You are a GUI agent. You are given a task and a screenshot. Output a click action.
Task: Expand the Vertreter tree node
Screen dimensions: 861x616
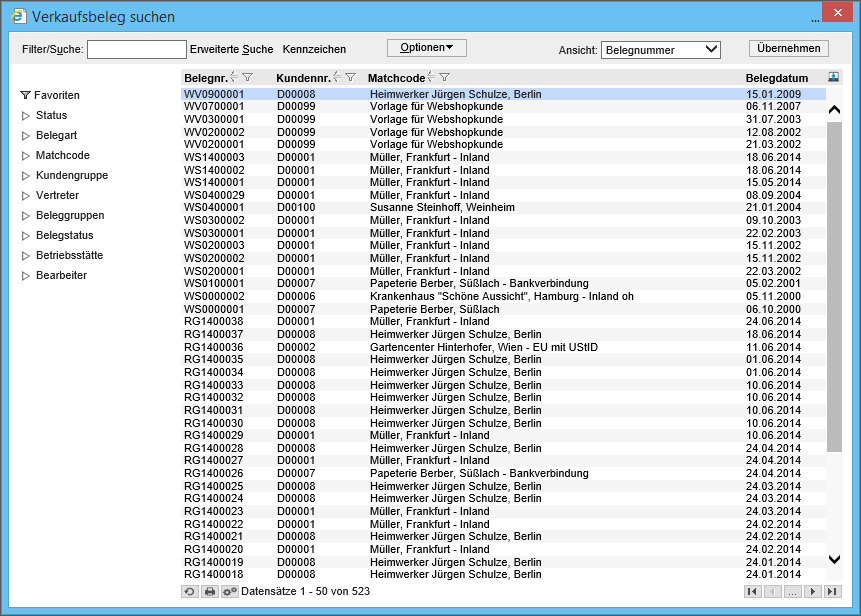click(25, 196)
